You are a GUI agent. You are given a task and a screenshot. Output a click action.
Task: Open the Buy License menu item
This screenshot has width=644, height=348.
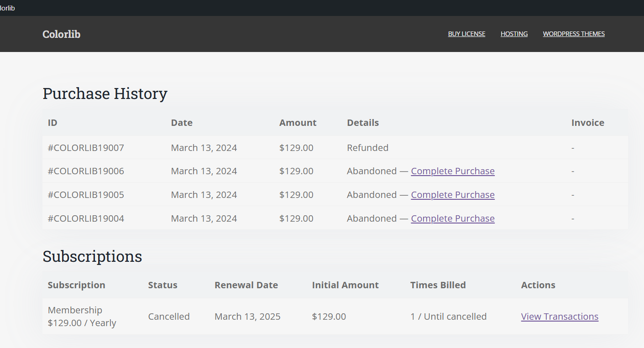pos(466,34)
